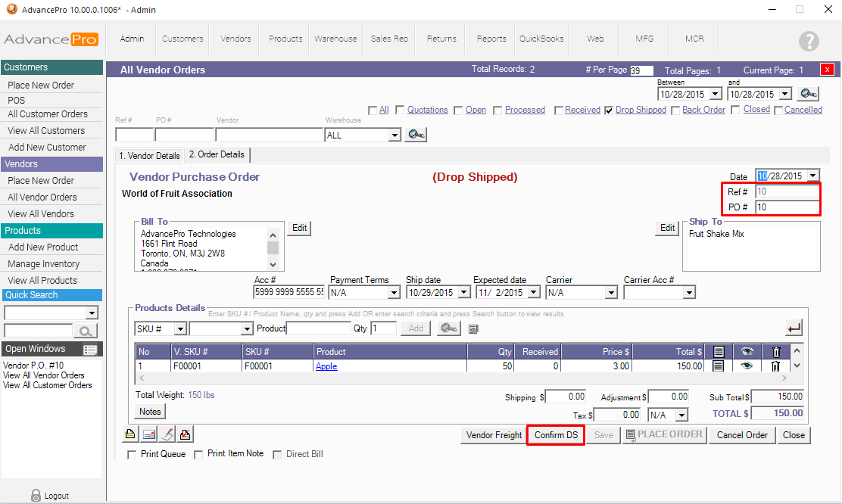The width and height of the screenshot is (842, 504).
Task: Enable the Print Queue checkbox
Action: [133, 455]
